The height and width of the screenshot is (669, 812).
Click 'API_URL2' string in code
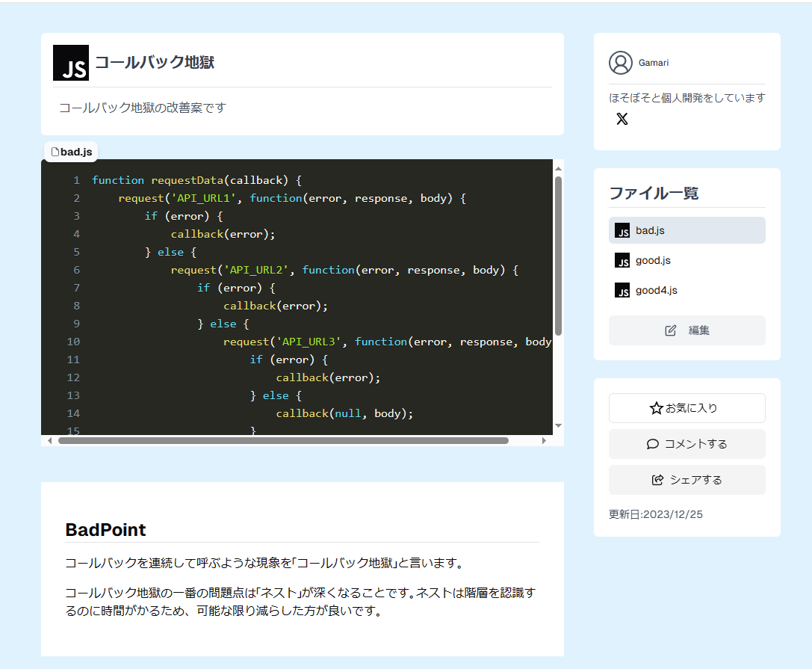(255, 270)
